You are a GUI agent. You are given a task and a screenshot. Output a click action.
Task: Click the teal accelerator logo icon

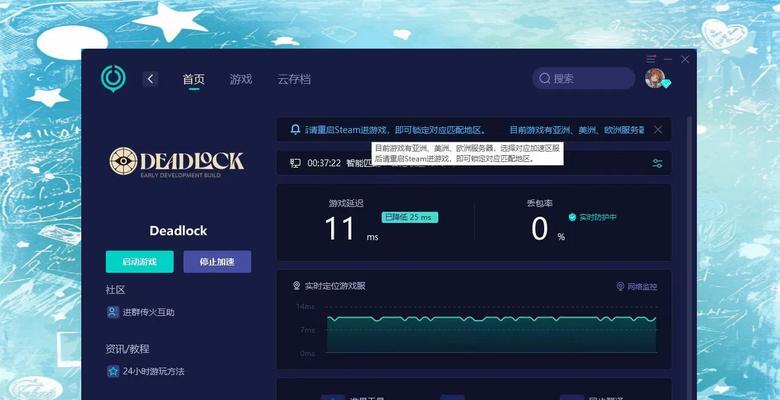click(113, 78)
